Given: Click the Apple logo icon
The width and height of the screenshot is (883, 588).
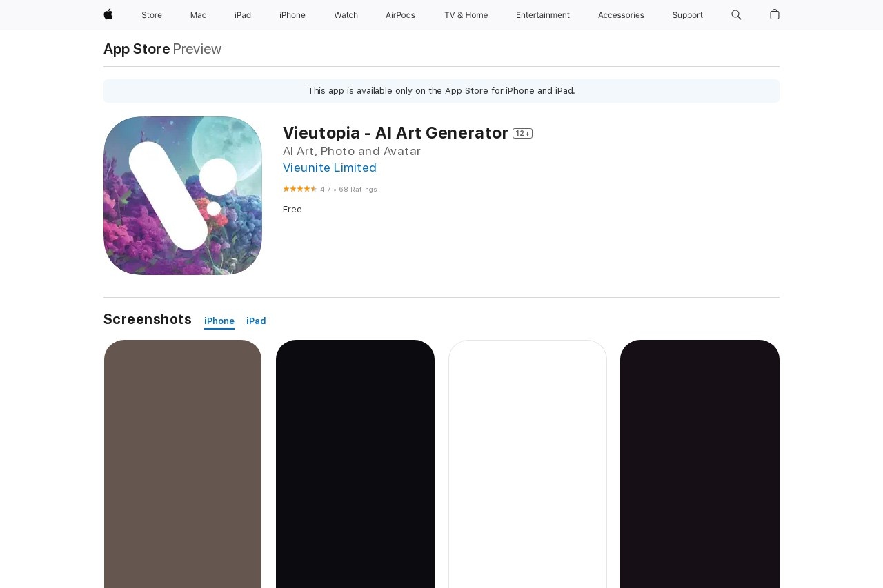Looking at the screenshot, I should click(108, 14).
